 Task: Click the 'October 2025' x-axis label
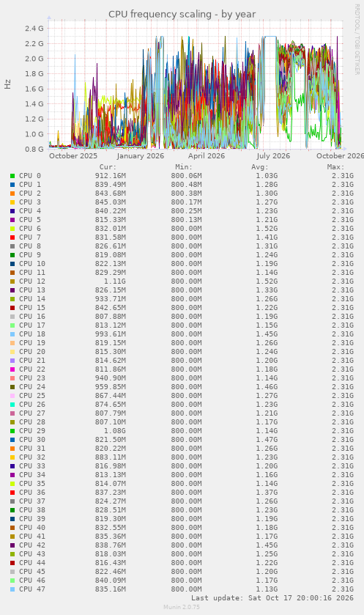pyautogui.click(x=73, y=155)
